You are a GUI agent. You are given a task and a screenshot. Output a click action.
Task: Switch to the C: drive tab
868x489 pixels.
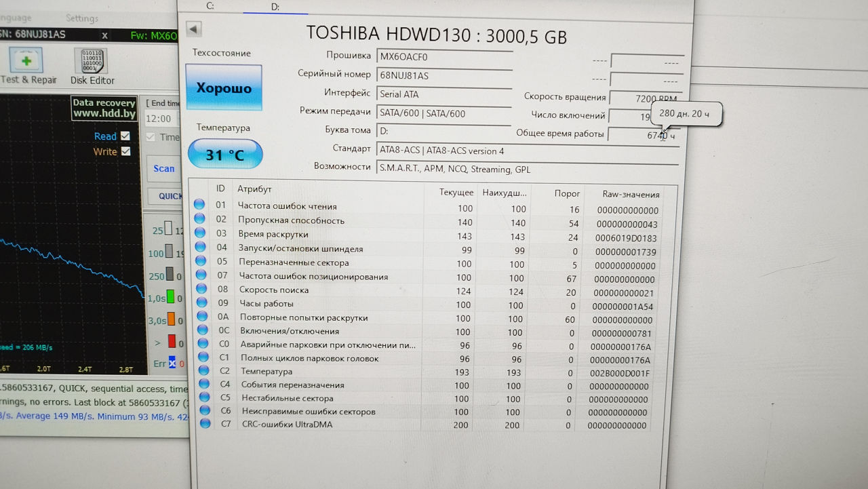pyautogui.click(x=210, y=6)
